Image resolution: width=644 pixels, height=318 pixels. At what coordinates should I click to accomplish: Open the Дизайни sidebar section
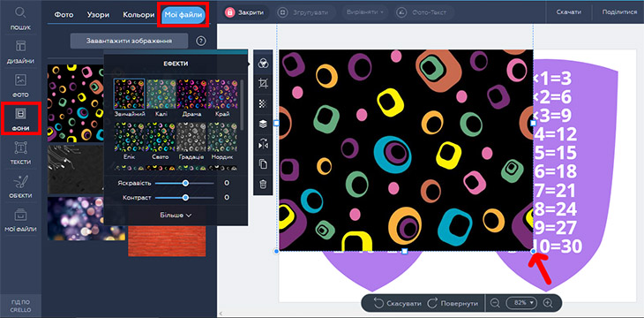[x=20, y=52]
